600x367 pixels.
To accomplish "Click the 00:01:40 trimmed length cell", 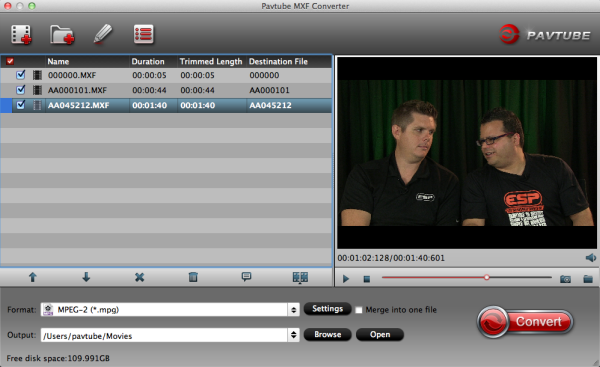I will pyautogui.click(x=197, y=105).
